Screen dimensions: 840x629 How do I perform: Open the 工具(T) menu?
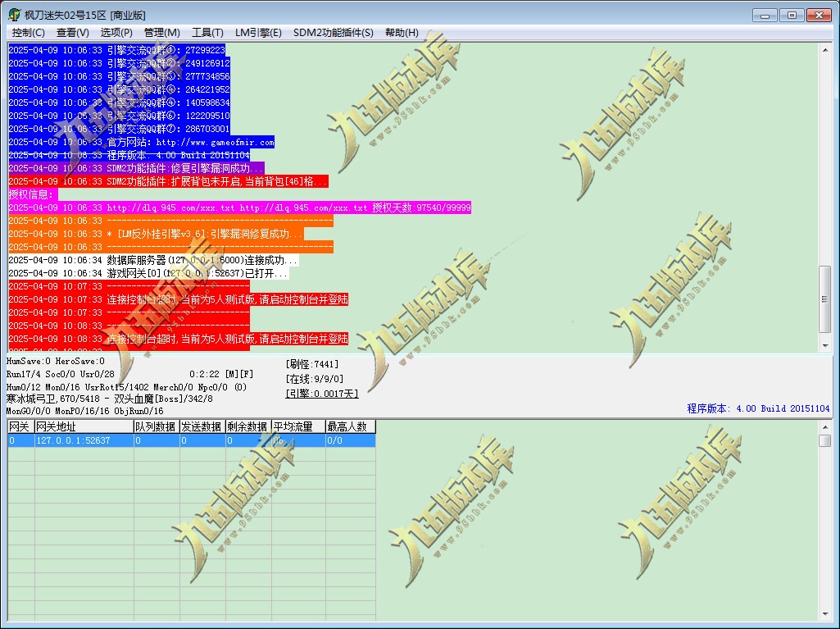[x=207, y=33]
